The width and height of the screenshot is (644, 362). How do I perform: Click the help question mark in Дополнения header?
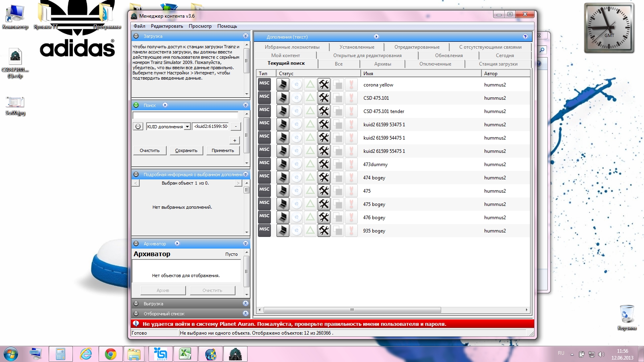tap(525, 37)
